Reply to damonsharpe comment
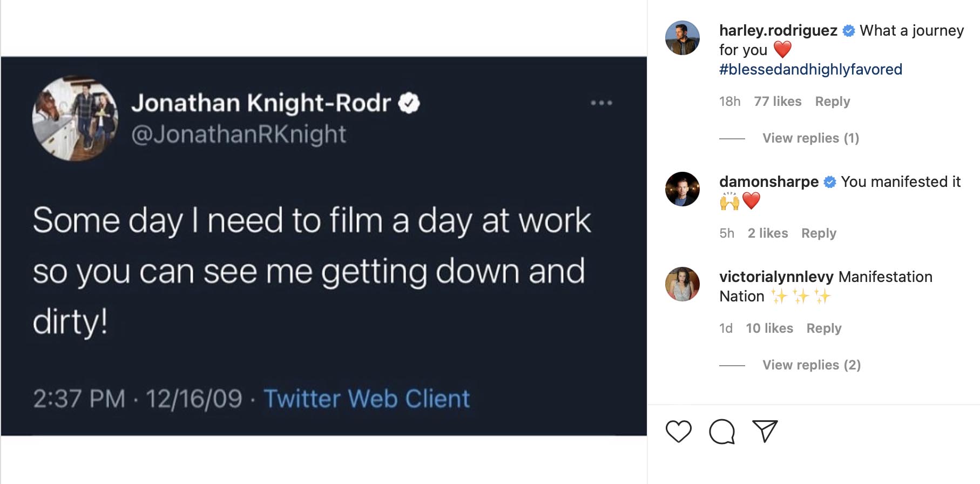The width and height of the screenshot is (980, 484). [819, 233]
